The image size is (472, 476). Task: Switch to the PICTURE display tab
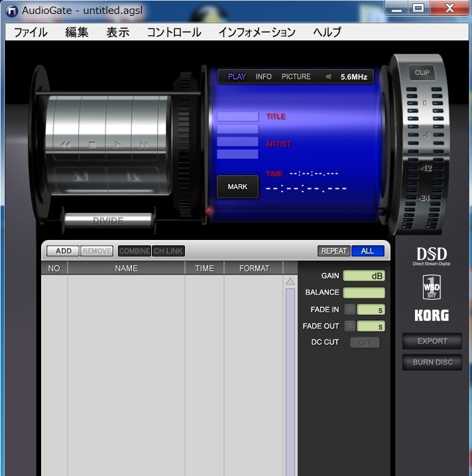coord(296,76)
